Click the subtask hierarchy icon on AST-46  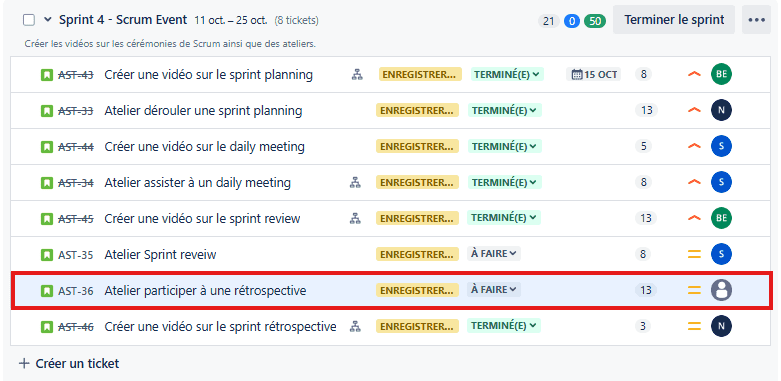point(355,326)
